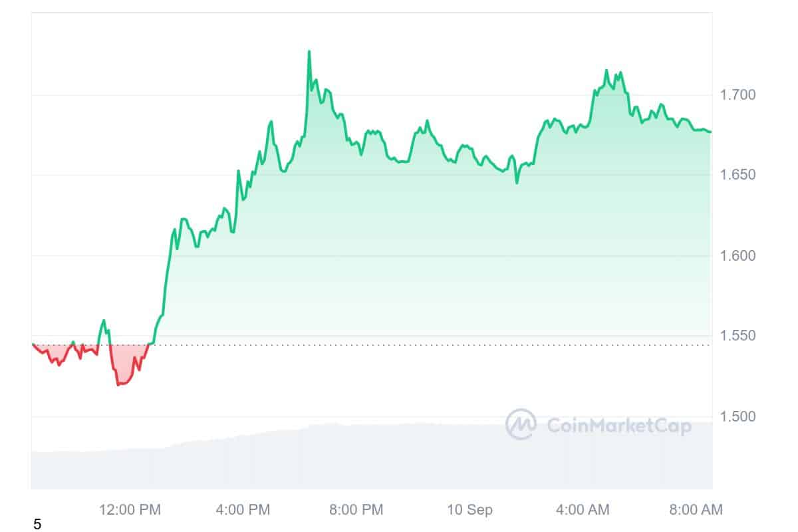The height and width of the screenshot is (532, 798).
Task: Click the dotted baseline on the right side
Action: (598, 345)
